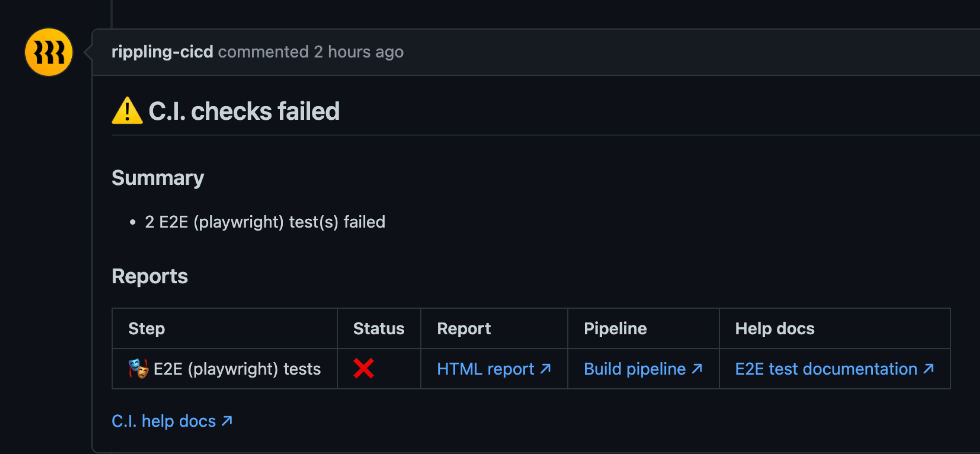Viewport: 980px width, 454px height.
Task: Click the arrow icon after E2E test documentation
Action: pyautogui.click(x=928, y=368)
